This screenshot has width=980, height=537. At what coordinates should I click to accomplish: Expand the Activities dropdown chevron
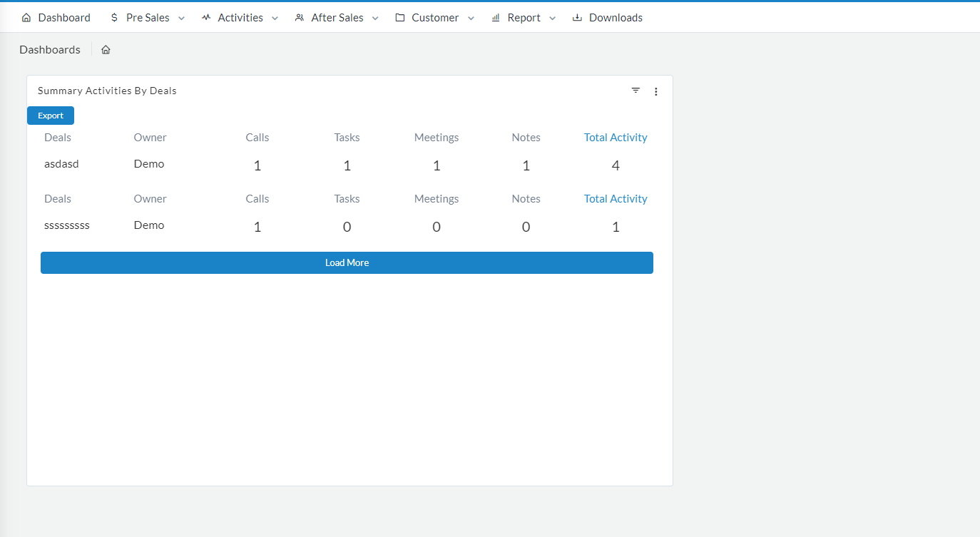click(x=275, y=19)
